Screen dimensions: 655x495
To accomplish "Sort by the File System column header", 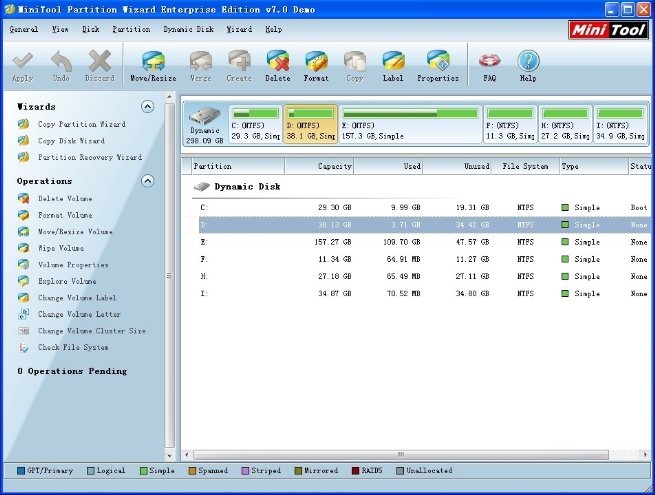I will point(526,166).
